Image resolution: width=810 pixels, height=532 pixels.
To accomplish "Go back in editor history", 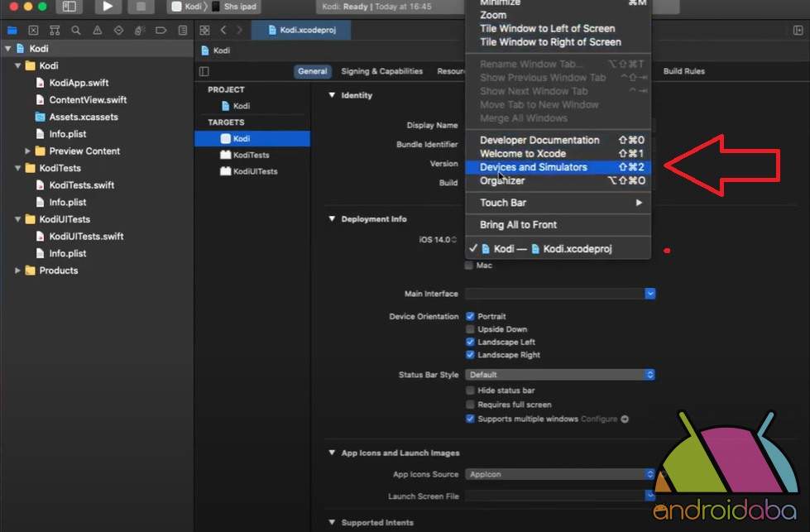I will 223,30.
